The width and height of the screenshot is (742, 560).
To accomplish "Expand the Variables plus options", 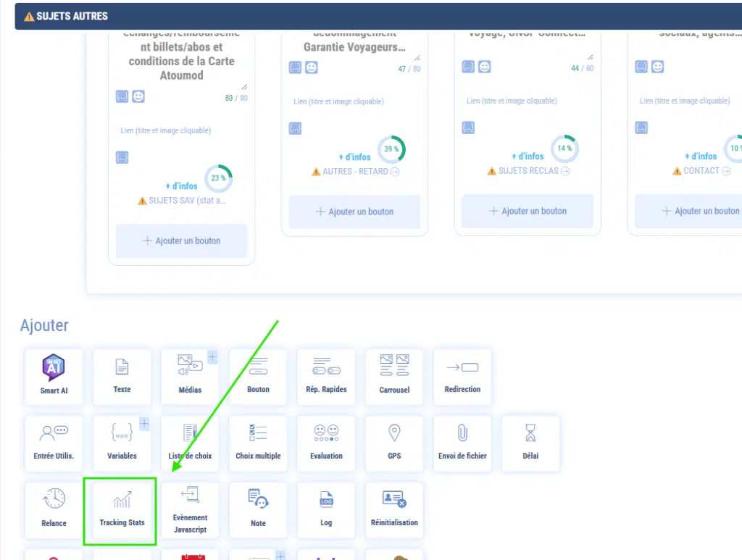I will click(144, 423).
